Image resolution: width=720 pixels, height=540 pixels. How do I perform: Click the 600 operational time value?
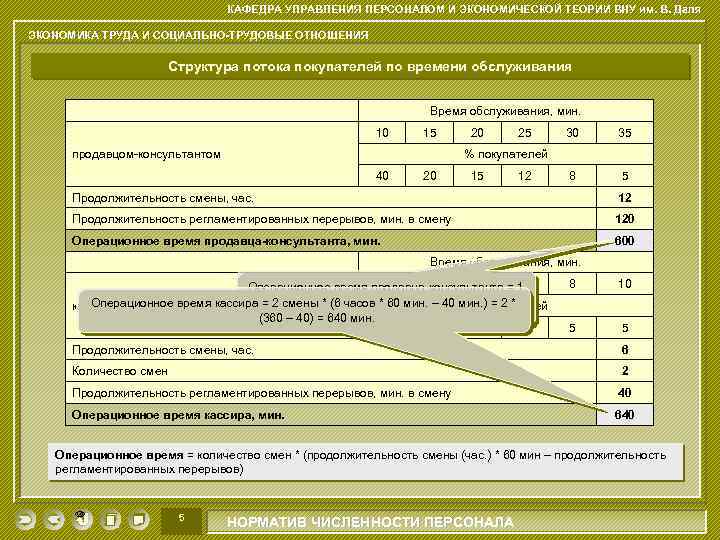[624, 241]
